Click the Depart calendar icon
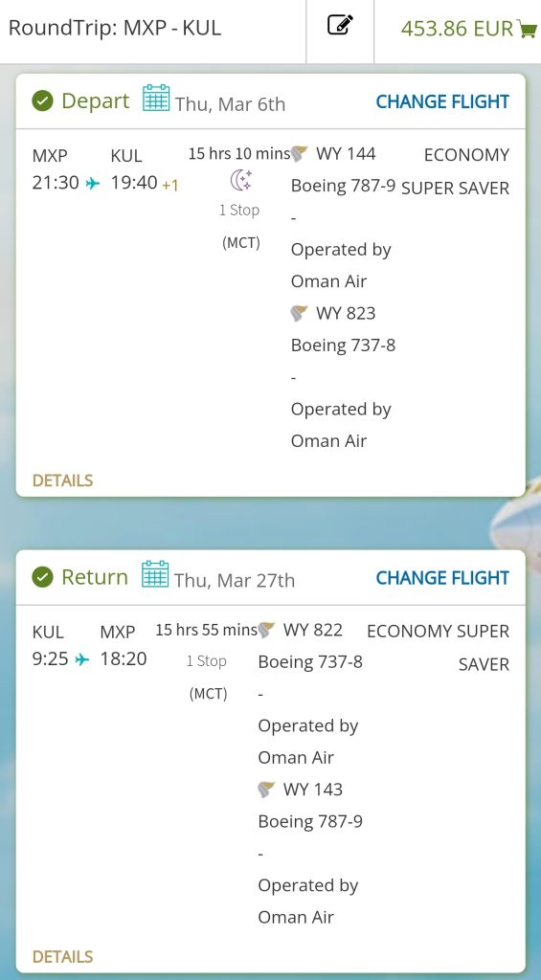 point(156,99)
